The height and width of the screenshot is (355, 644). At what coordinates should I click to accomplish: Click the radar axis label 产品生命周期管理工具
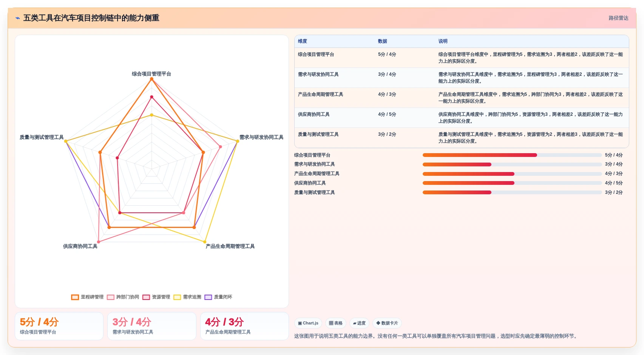pyautogui.click(x=230, y=246)
